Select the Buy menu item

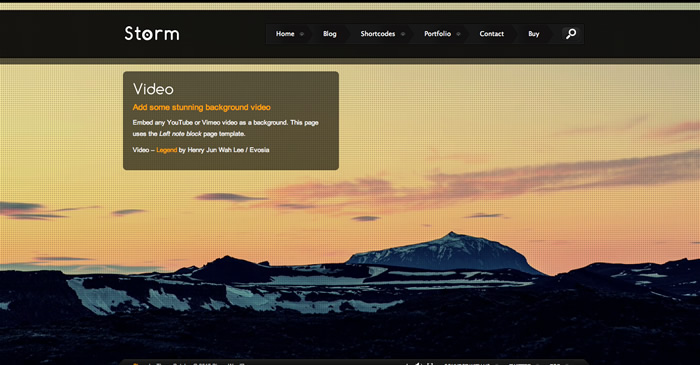(533, 34)
